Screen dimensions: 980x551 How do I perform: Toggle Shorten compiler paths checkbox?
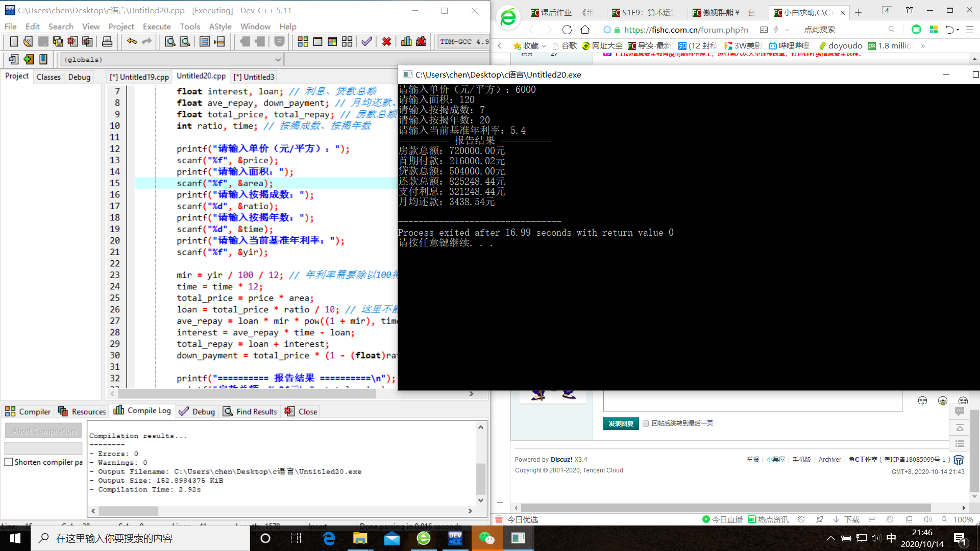pyautogui.click(x=9, y=462)
